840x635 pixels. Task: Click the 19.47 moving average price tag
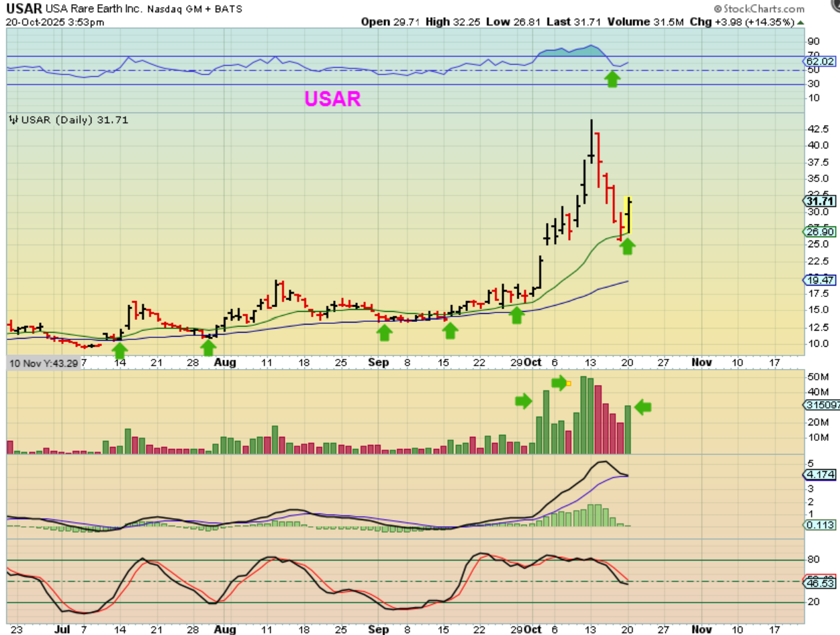pyautogui.click(x=820, y=280)
